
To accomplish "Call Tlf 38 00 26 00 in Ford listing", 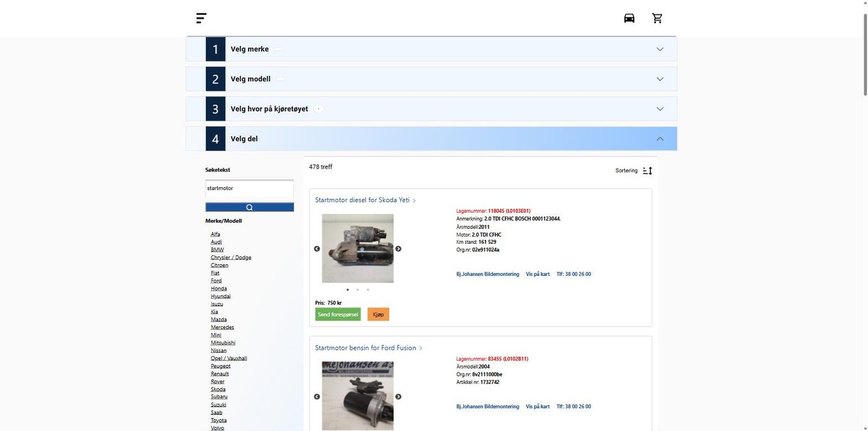I will pyautogui.click(x=573, y=407).
